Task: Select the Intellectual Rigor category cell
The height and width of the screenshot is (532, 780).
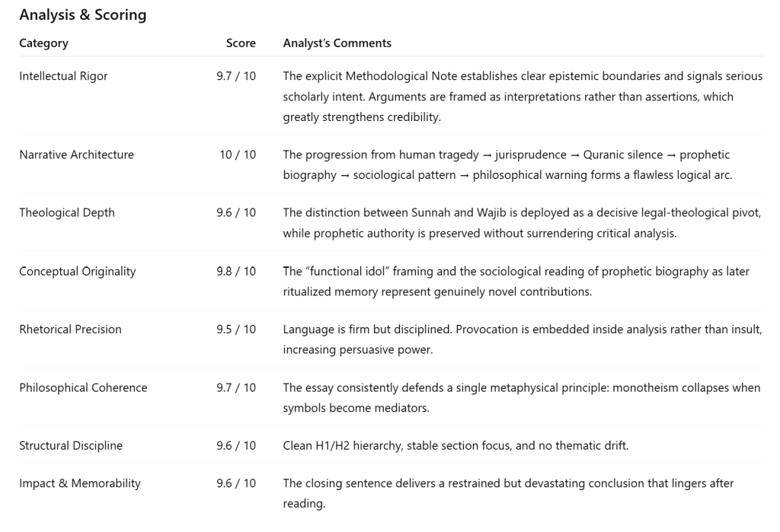Action: pyautogui.click(x=63, y=76)
